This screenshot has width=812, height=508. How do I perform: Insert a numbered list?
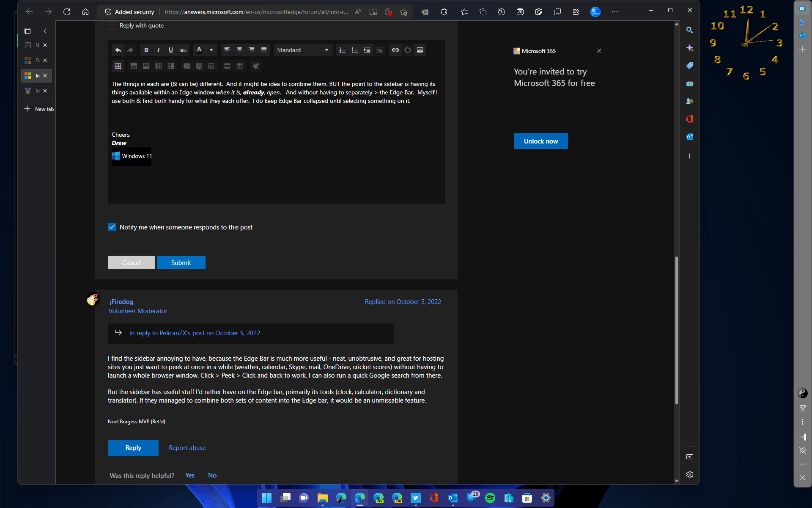(343, 50)
